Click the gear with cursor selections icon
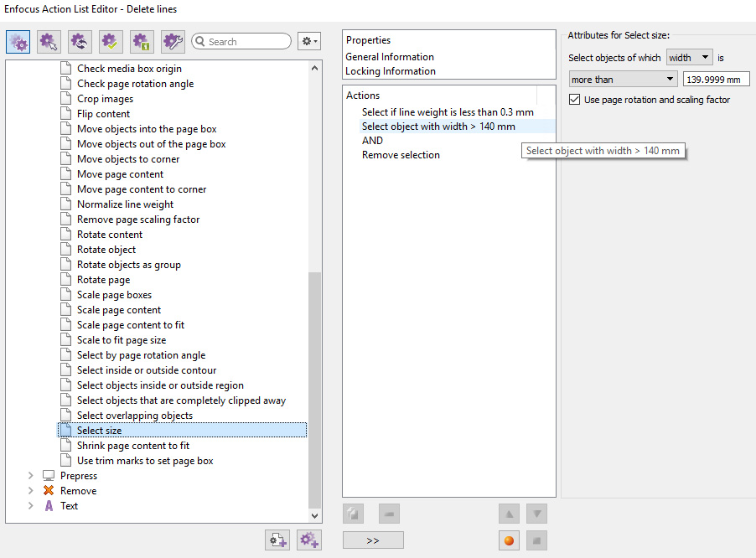The width and height of the screenshot is (756, 558). [49, 41]
